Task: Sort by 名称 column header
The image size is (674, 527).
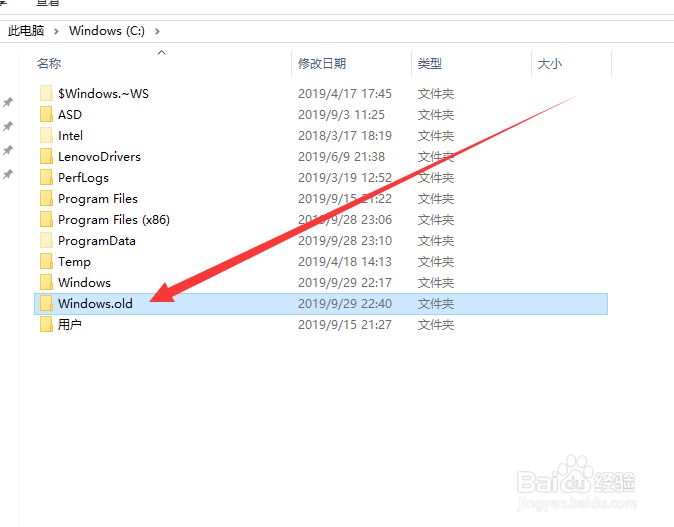Action: 49,64
